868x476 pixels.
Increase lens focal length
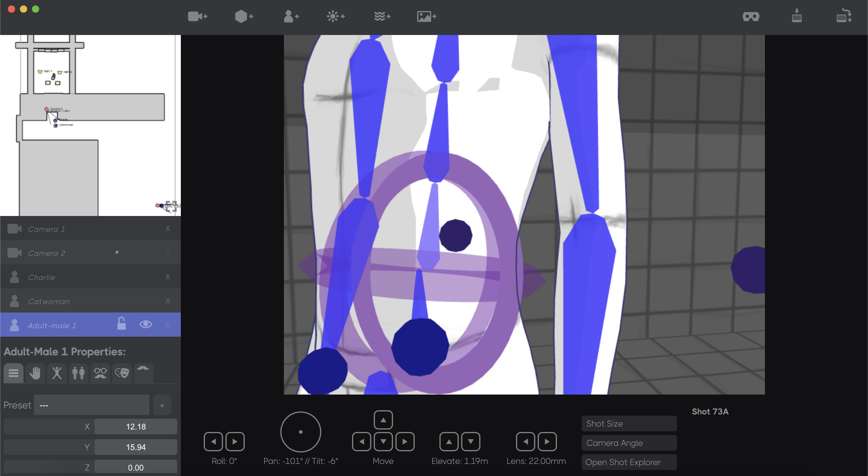tap(547, 442)
